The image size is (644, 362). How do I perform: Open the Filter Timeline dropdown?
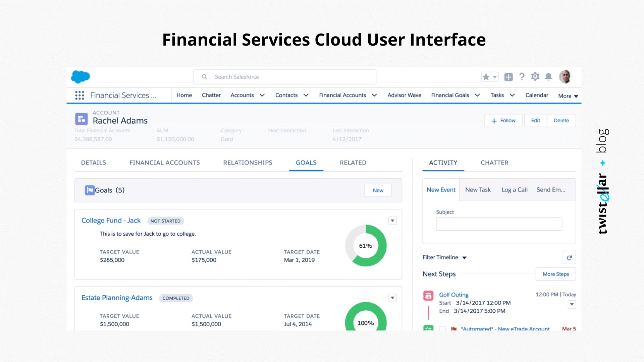[444, 257]
